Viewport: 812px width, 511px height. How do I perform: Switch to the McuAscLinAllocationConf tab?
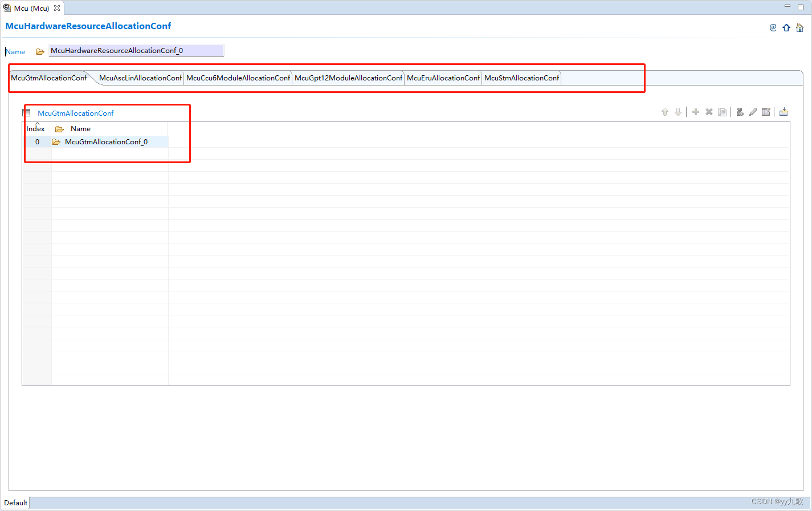pyautogui.click(x=140, y=78)
